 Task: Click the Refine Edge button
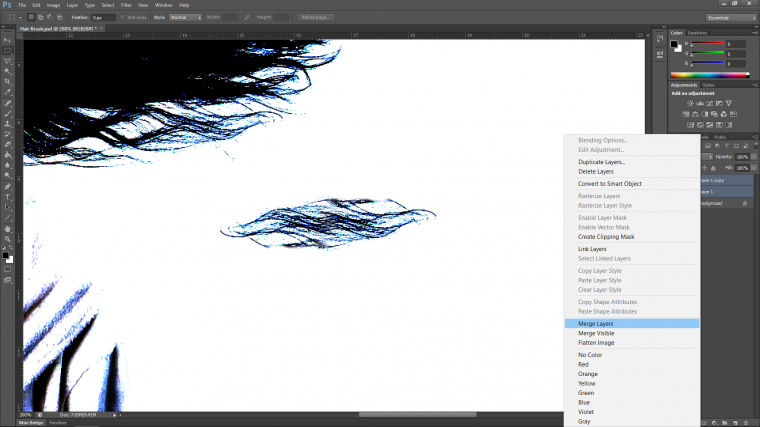pyautogui.click(x=316, y=17)
